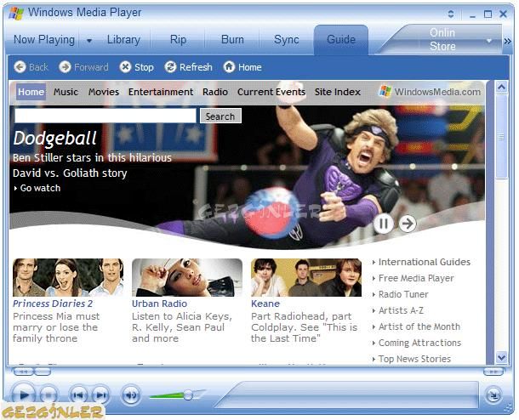519x420 pixels.
Task: Mute sound with the speaker icon
Action: coord(131,394)
